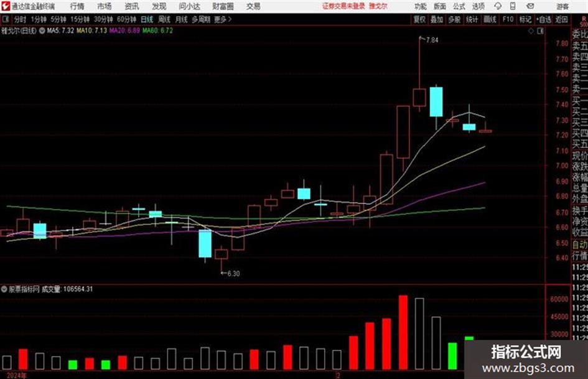
Task: Open the 财富圈 menu
Action: click(x=223, y=6)
